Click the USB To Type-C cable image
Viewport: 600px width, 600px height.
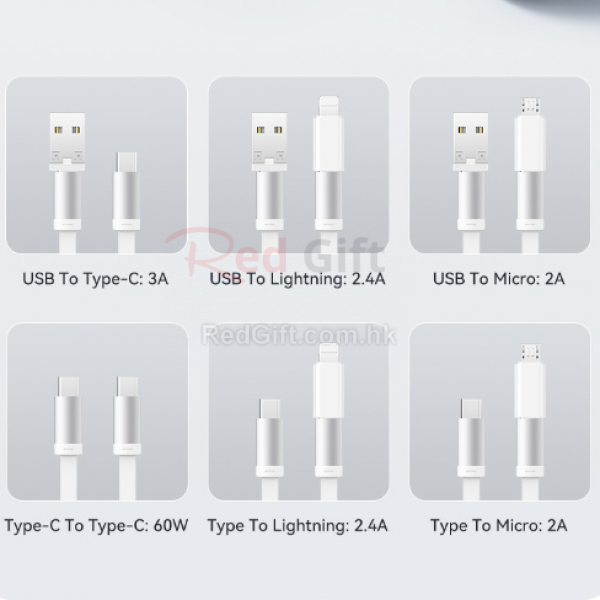click(96, 165)
